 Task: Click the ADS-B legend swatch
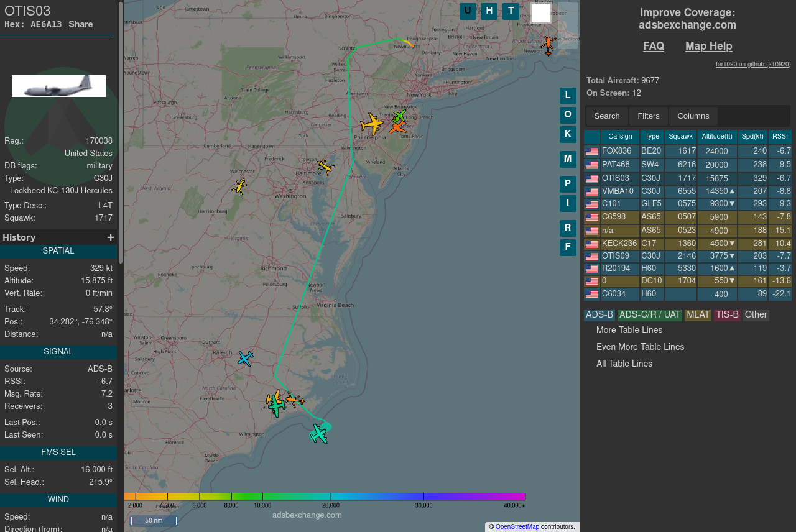click(599, 315)
